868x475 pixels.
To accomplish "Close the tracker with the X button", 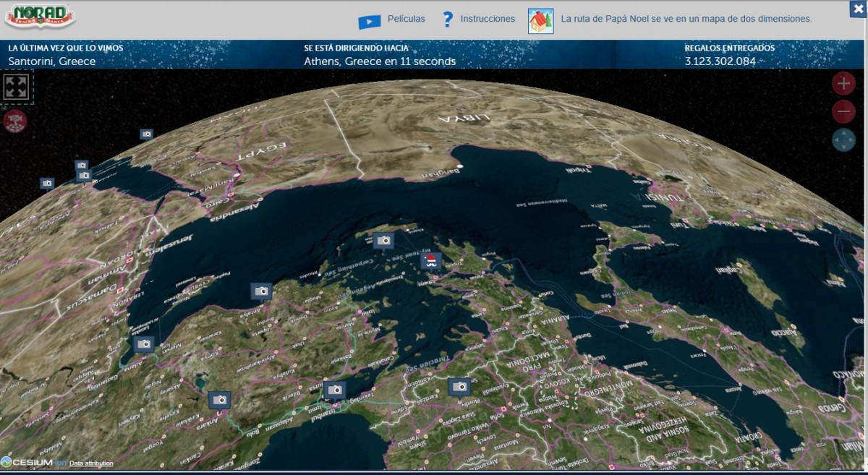I will tap(859, 8).
